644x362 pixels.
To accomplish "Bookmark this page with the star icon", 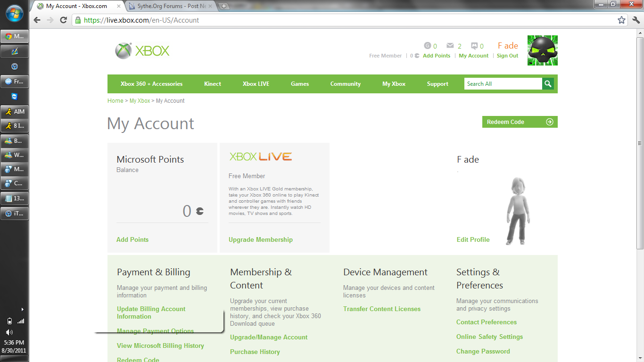I will [x=621, y=20].
